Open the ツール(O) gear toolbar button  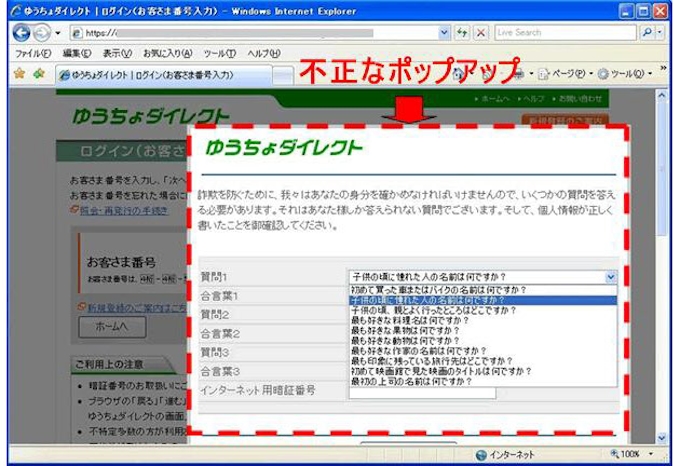pos(629,73)
